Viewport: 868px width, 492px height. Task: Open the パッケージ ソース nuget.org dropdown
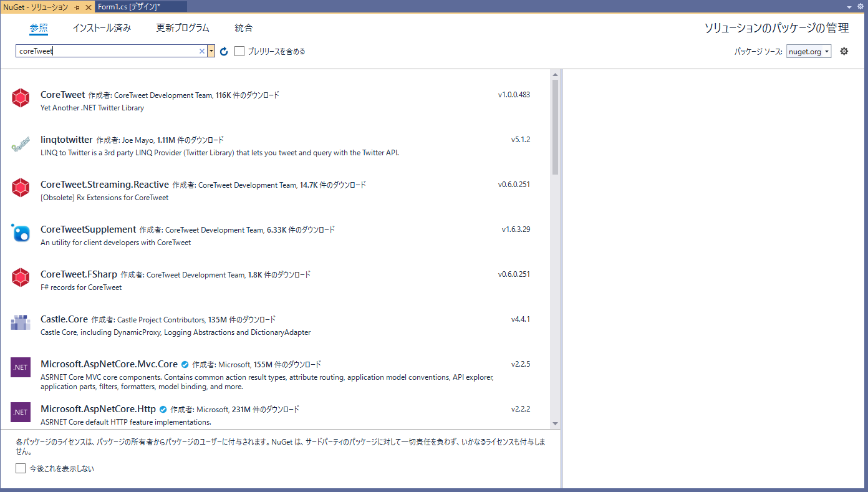(809, 52)
